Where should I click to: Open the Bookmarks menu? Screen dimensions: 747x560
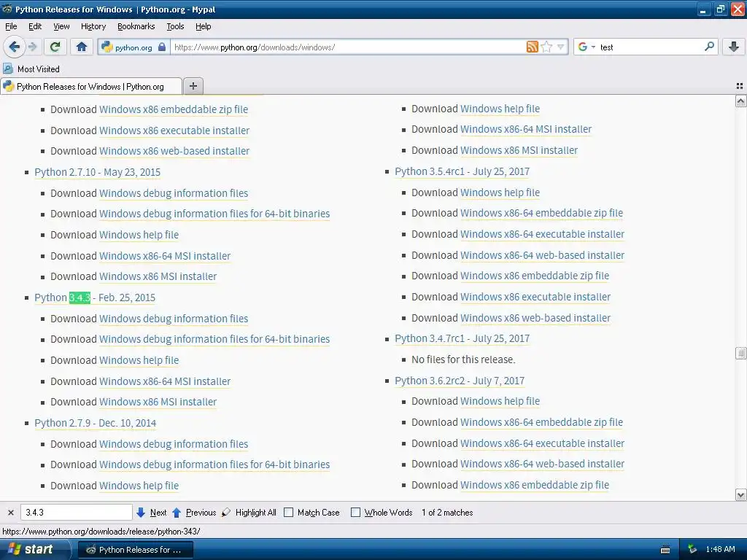pos(136,26)
